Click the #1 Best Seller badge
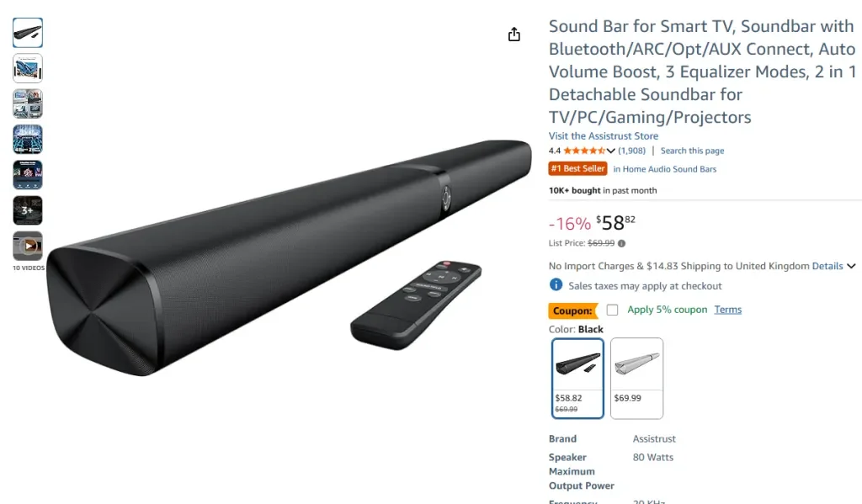The width and height of the screenshot is (862, 504). click(x=577, y=168)
